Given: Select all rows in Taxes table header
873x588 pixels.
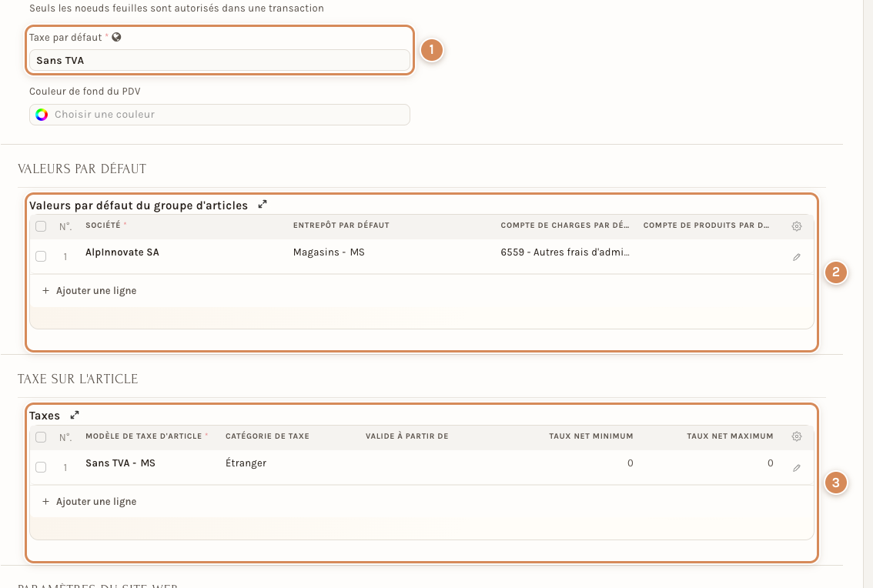Looking at the screenshot, I should pyautogui.click(x=41, y=437).
